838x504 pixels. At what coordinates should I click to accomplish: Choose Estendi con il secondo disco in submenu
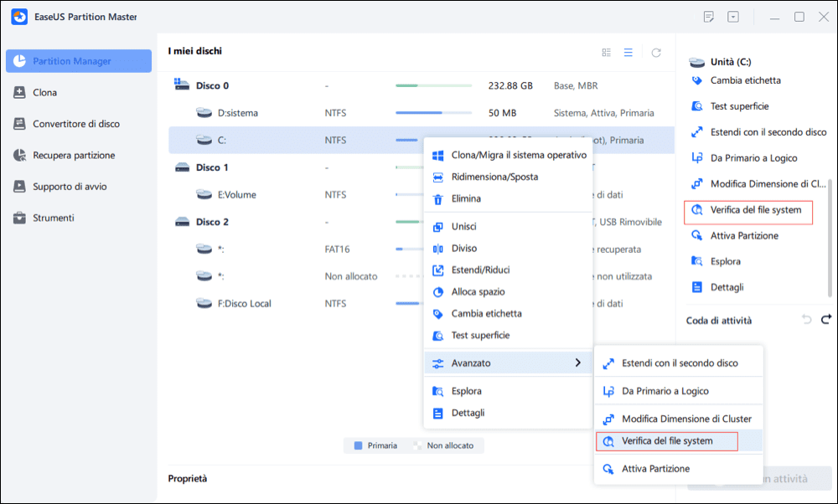click(x=679, y=363)
